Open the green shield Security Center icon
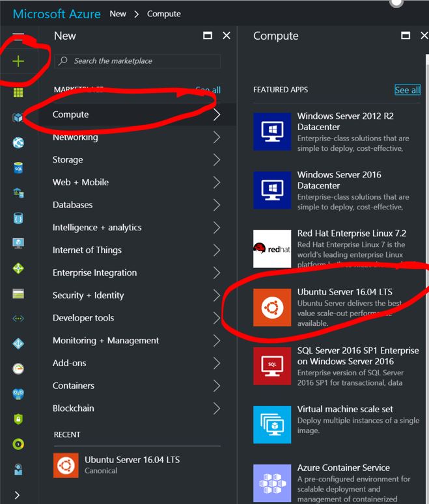This screenshot has height=504, width=429. coord(18,419)
